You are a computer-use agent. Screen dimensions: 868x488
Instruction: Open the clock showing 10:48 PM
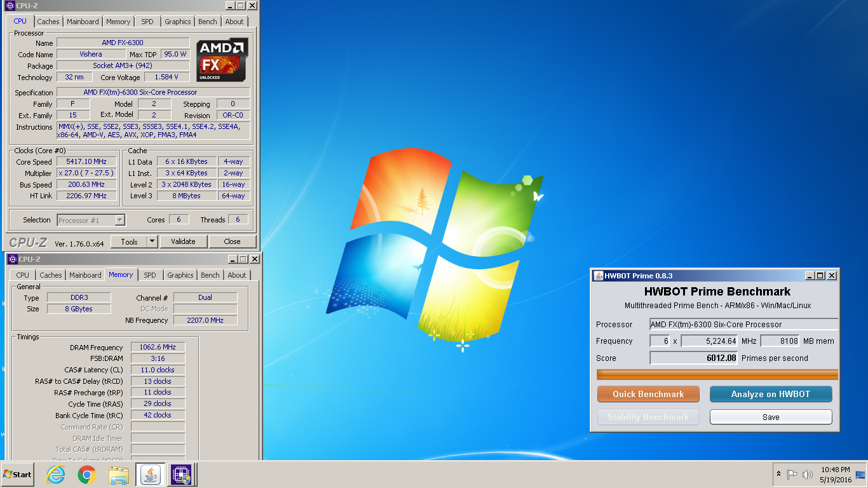coord(836,475)
